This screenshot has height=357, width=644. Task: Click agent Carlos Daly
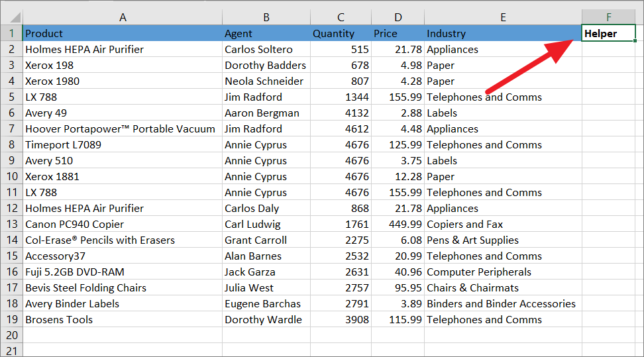coord(266,208)
